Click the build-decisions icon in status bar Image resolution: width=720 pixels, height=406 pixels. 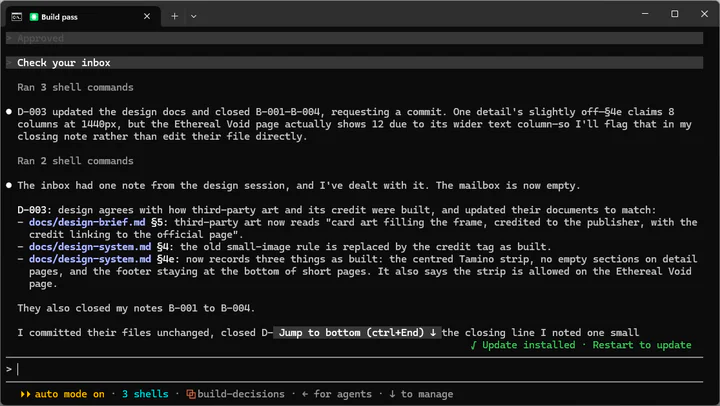[191, 394]
